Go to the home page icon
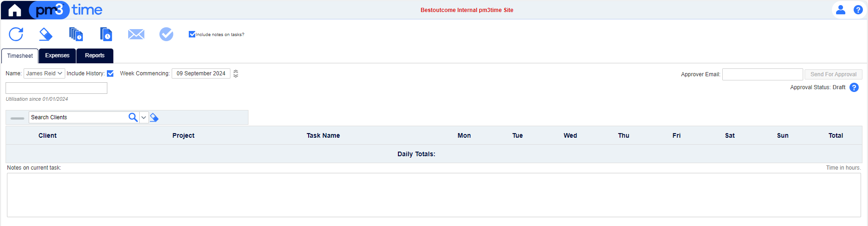Viewport: 868px width, 226px height. 15,10
